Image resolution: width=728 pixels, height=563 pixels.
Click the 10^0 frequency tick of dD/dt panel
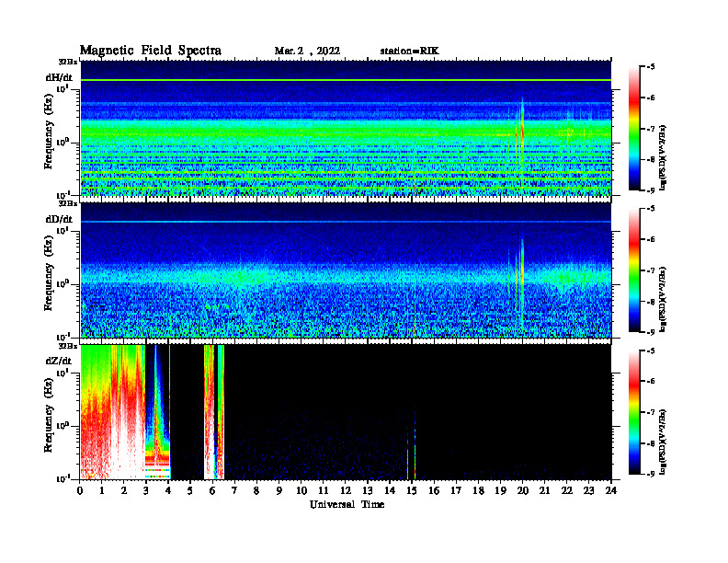tap(63, 283)
